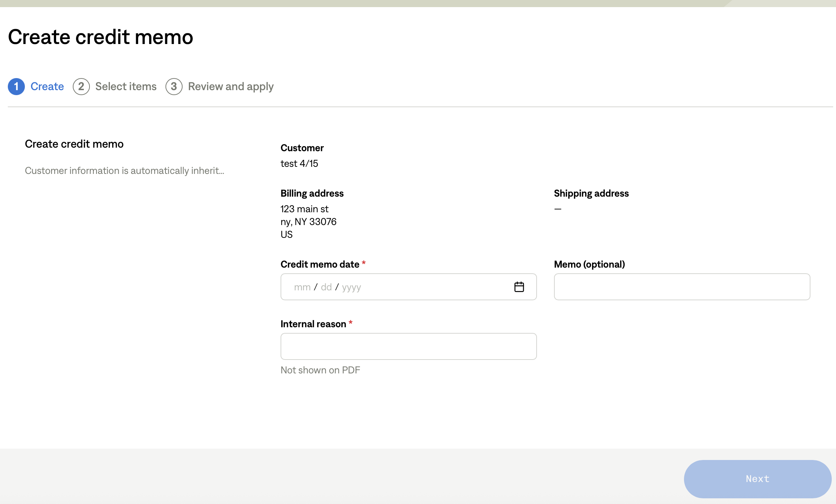Click the truncated customer information description
The width and height of the screenshot is (836, 504).
click(x=124, y=171)
